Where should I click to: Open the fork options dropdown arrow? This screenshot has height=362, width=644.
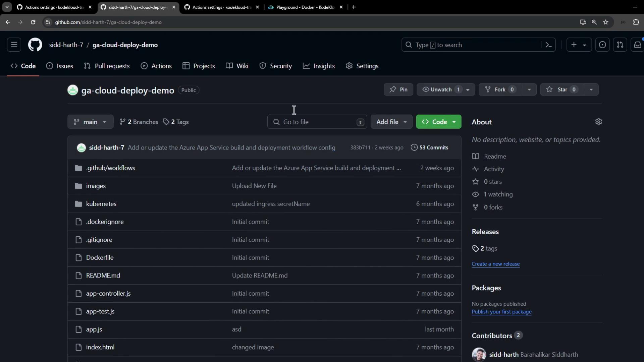(x=529, y=89)
